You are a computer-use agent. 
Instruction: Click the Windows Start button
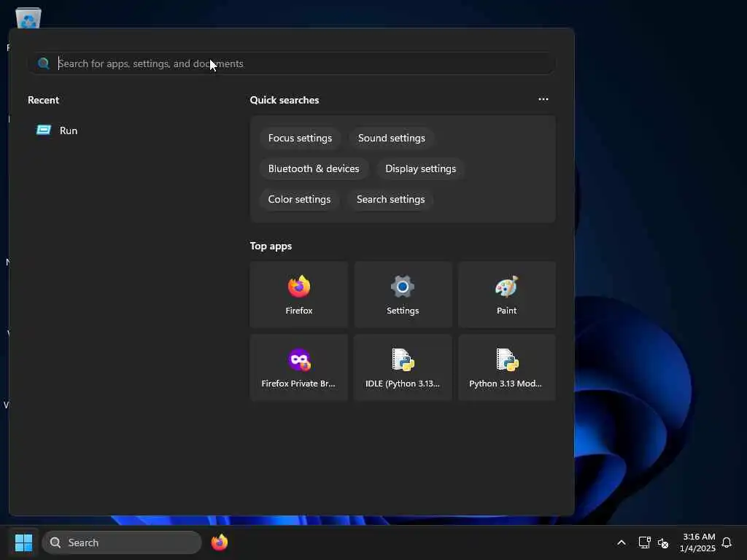coord(23,542)
